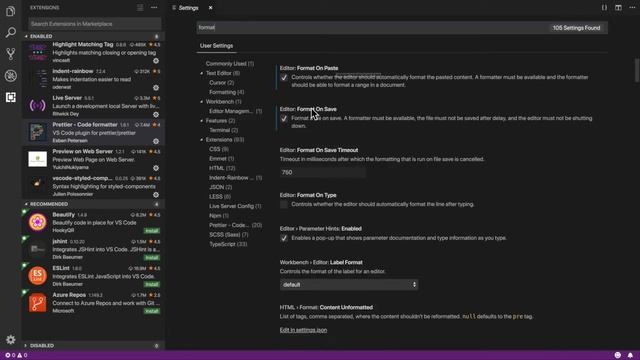Open the Manage gear in activity bar
The image size is (640, 360).
coord(11,340)
